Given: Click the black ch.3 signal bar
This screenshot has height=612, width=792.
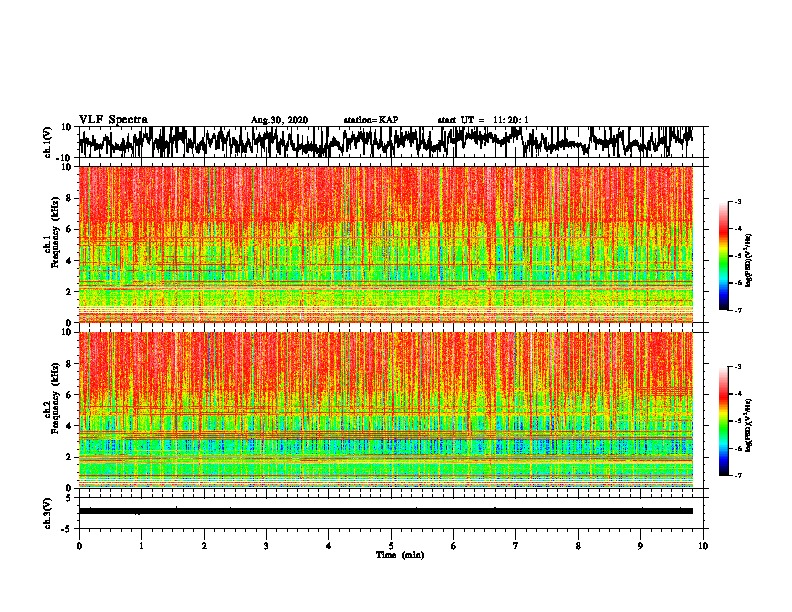Looking at the screenshot, I should [x=386, y=511].
